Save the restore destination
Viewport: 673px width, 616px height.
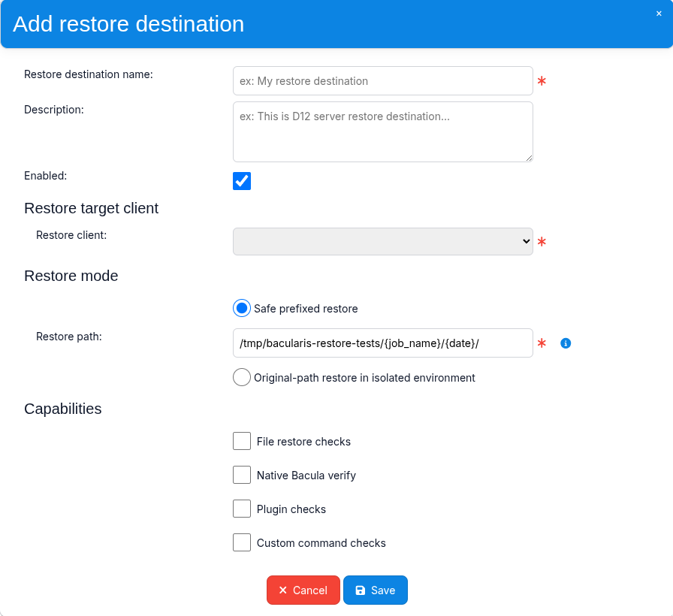click(x=375, y=590)
